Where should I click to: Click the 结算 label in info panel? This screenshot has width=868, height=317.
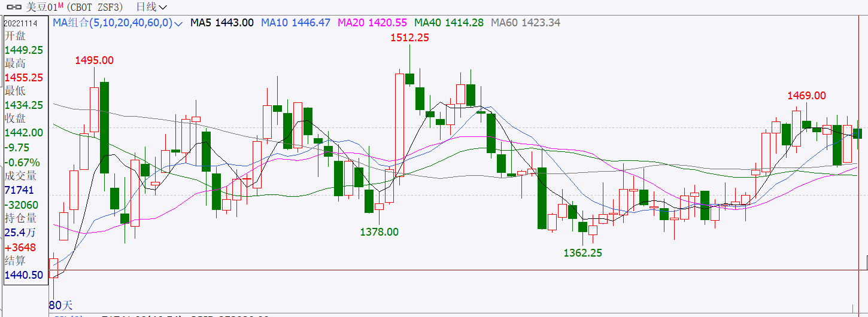16,261
